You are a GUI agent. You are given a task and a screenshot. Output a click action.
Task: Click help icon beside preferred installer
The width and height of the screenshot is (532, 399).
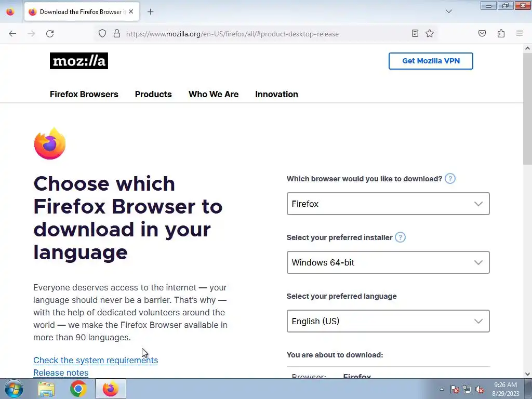tap(401, 237)
